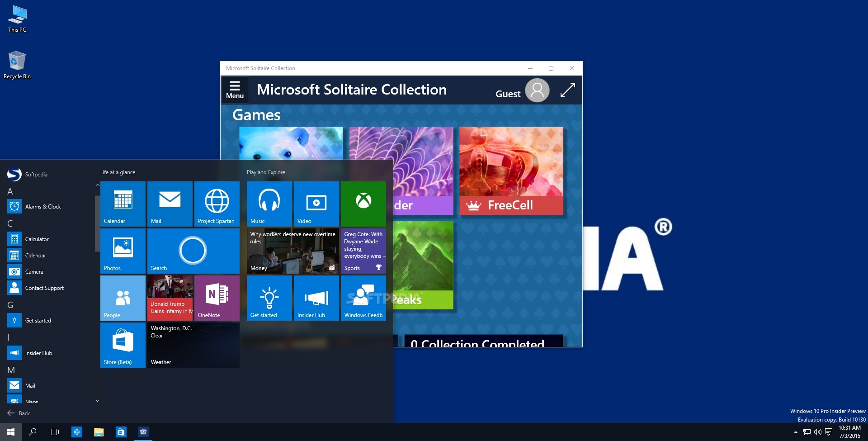Maximize the Solitaire Collection window
Screen dimensions: 868x441
pyautogui.click(x=551, y=68)
